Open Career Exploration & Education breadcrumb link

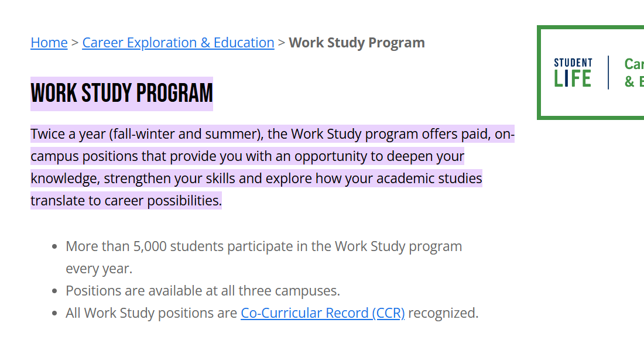point(178,43)
